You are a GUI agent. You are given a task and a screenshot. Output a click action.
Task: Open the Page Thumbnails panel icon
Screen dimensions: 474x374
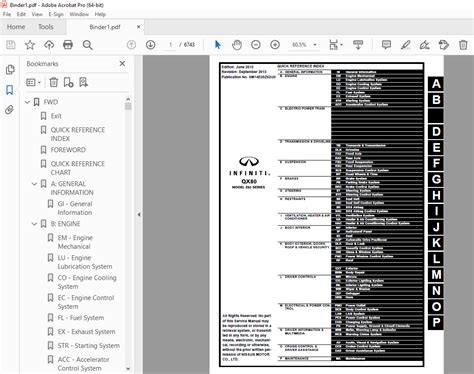10,69
